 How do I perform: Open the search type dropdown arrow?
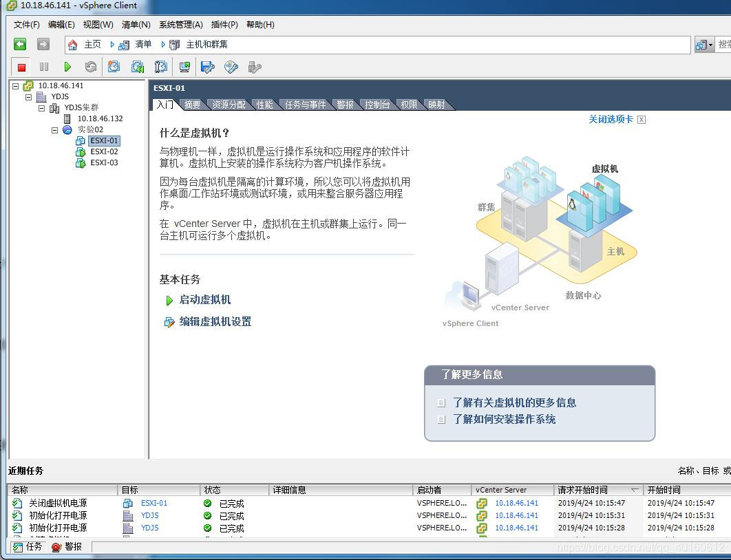[x=710, y=45]
